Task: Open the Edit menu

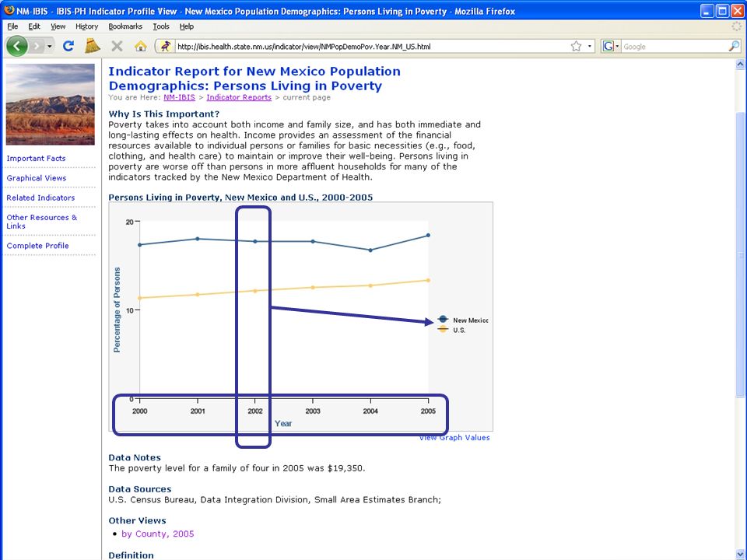Action: (33, 26)
